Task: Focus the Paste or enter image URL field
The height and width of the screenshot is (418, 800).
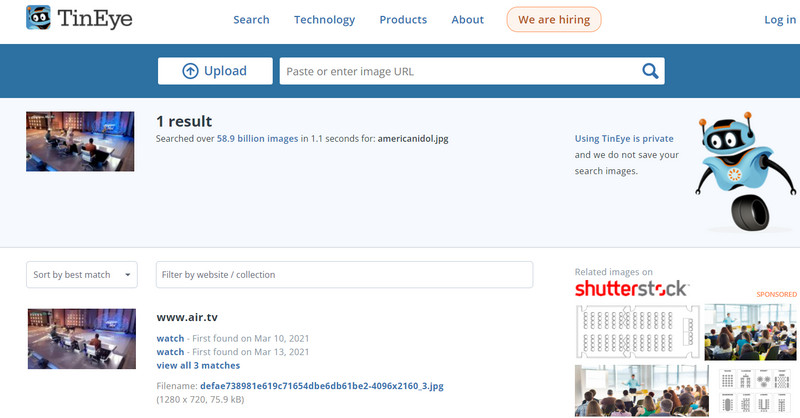Action: click(458, 71)
